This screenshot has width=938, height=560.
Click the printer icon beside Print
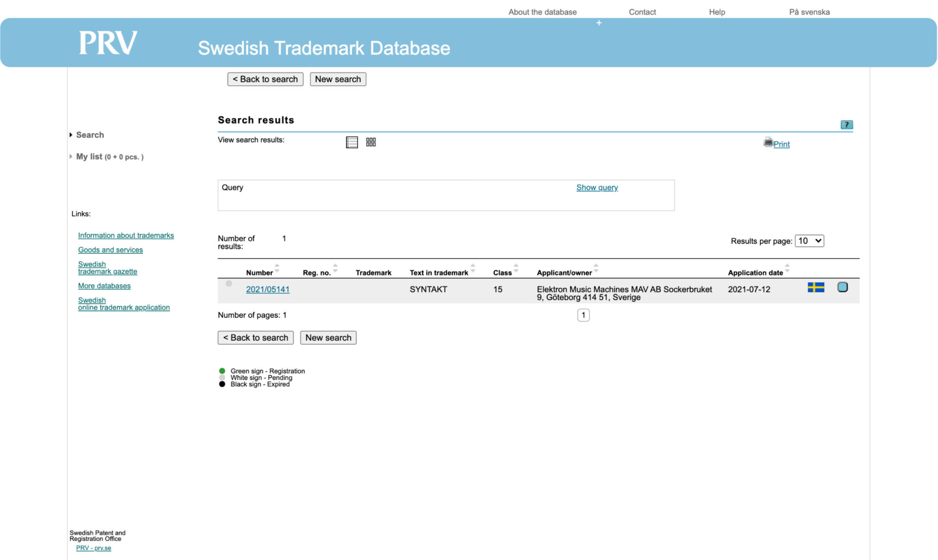coord(768,142)
